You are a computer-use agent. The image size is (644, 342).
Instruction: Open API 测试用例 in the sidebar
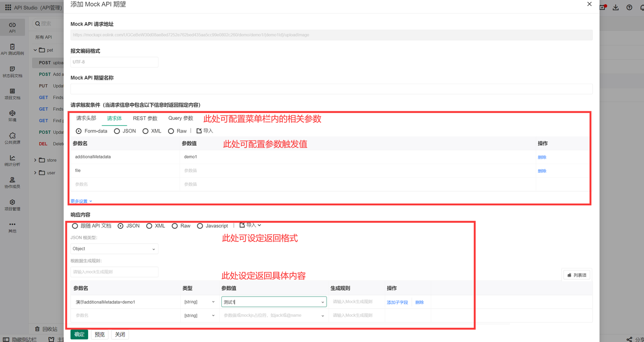point(13,49)
